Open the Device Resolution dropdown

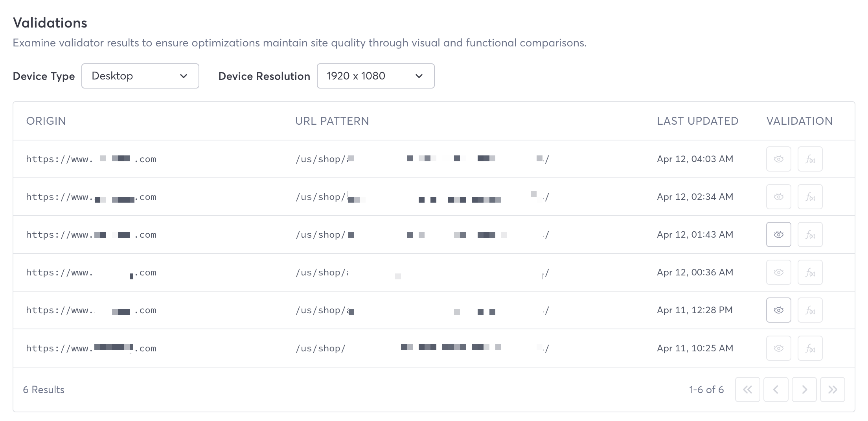(x=375, y=76)
